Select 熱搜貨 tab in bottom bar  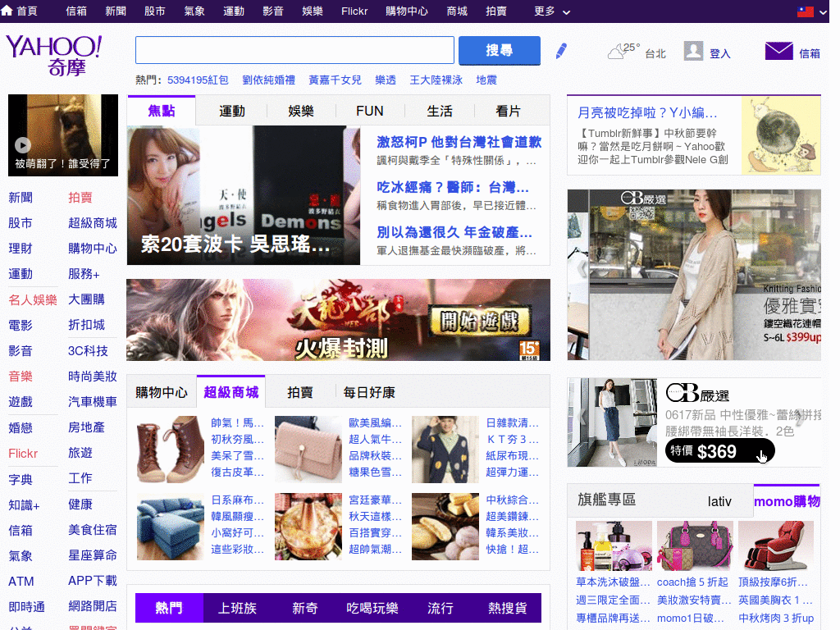tap(507, 608)
